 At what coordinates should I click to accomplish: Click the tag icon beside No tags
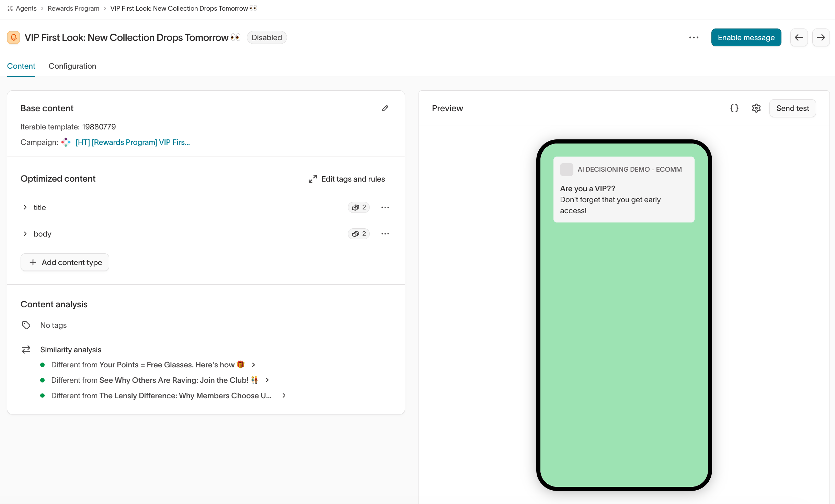pyautogui.click(x=26, y=325)
